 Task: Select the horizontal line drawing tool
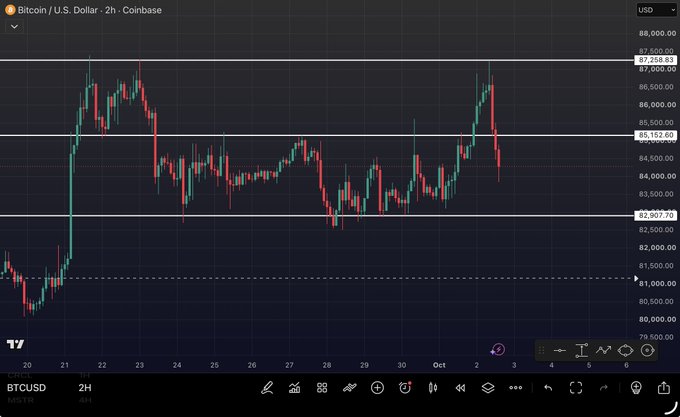pyautogui.click(x=559, y=350)
